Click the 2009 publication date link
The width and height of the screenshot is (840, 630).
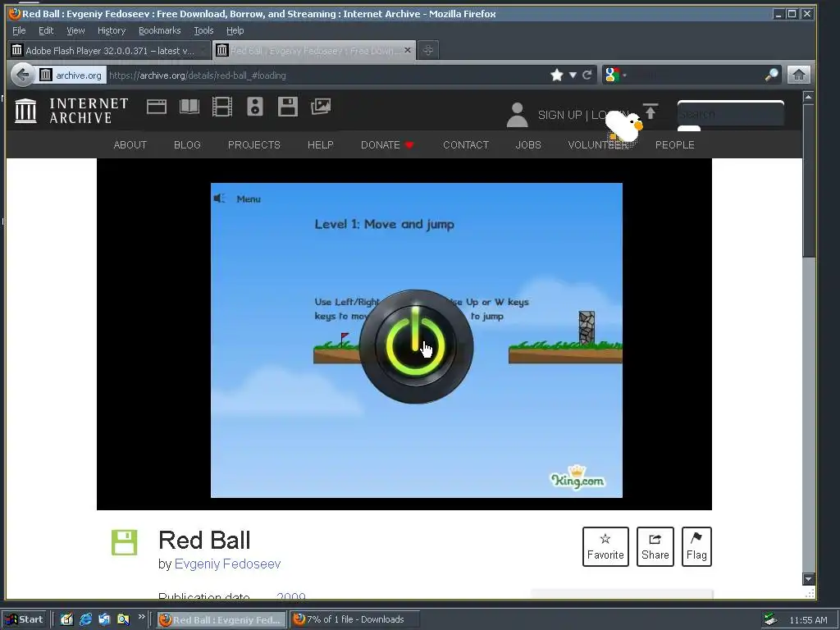[291, 596]
